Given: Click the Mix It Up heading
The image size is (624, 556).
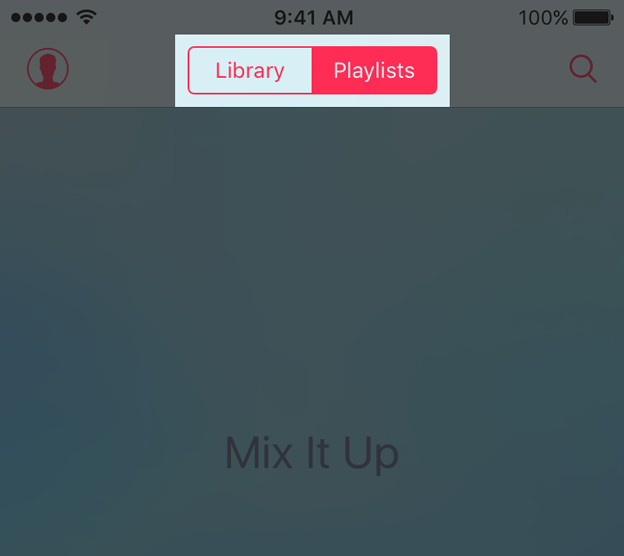Looking at the screenshot, I should tap(312, 454).
